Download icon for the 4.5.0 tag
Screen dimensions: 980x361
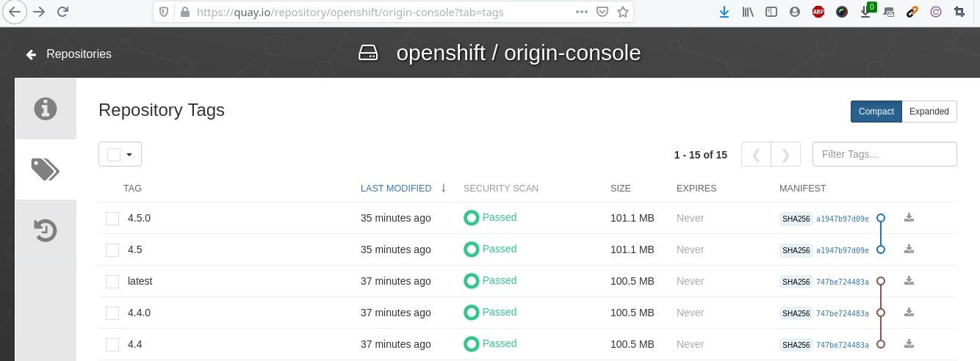pyautogui.click(x=909, y=218)
